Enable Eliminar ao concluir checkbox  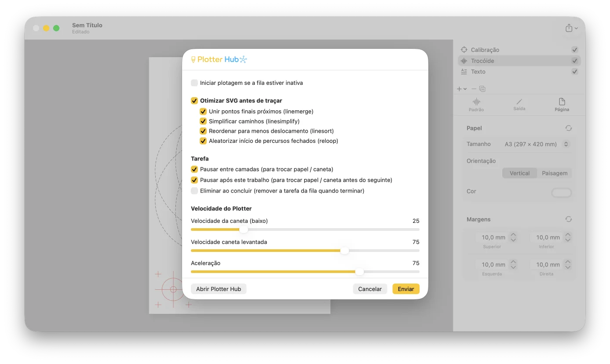coord(194,191)
